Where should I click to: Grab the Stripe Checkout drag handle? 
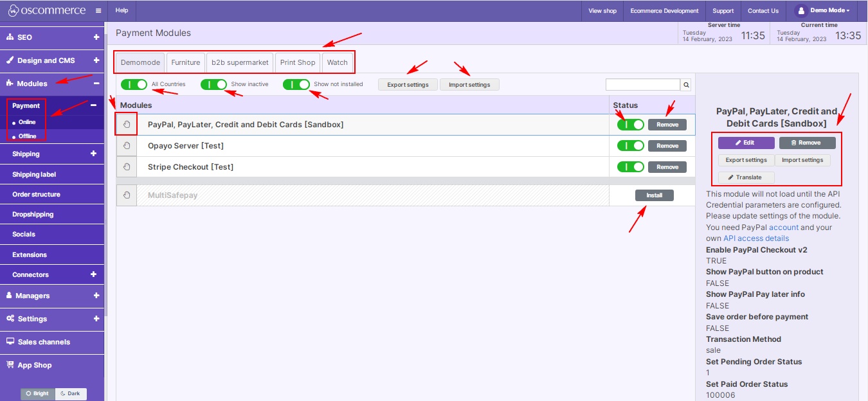127,167
